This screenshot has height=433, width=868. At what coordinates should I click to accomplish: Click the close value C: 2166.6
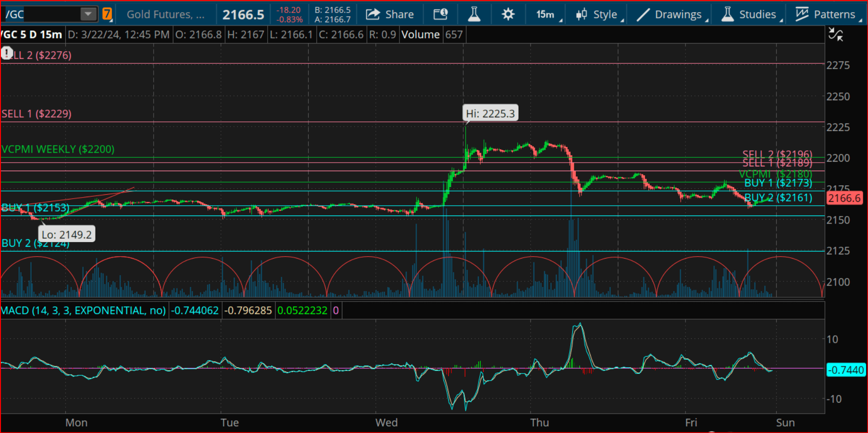(x=341, y=35)
